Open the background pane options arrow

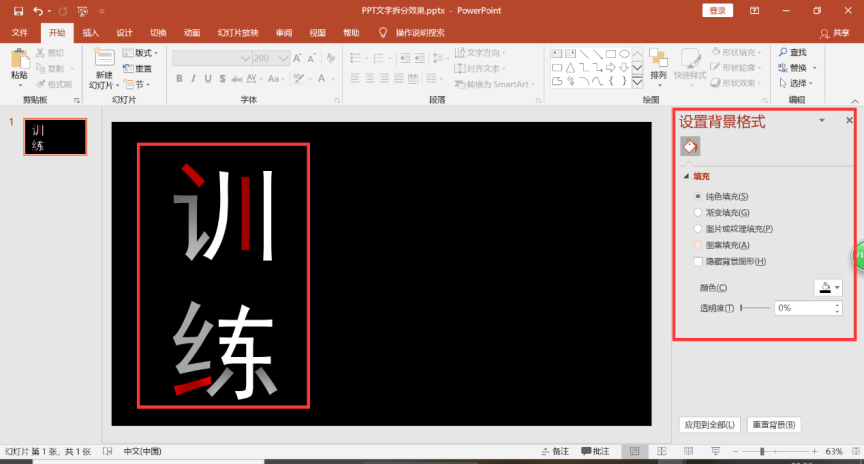[822, 120]
